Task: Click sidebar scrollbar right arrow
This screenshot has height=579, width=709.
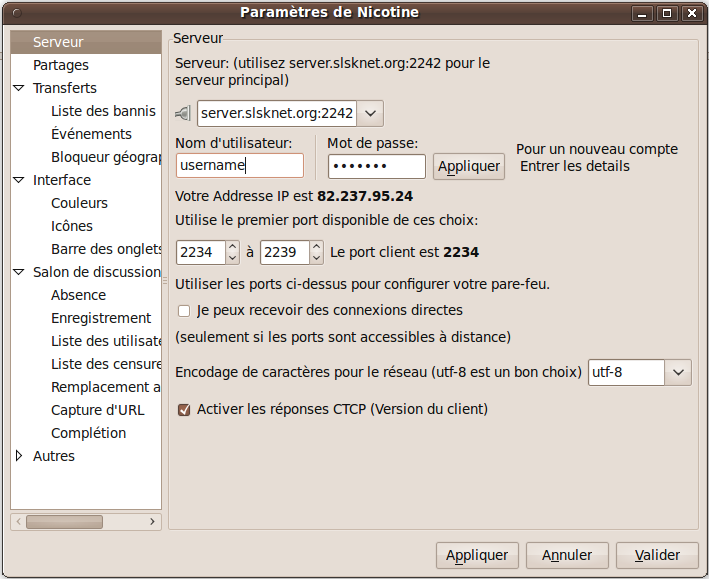Action: pos(152,522)
